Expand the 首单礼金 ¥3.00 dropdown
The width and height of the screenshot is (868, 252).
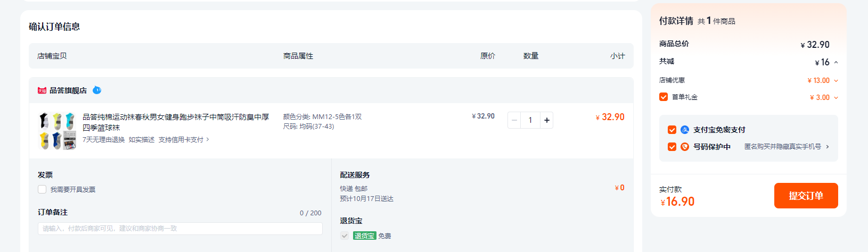(836, 98)
